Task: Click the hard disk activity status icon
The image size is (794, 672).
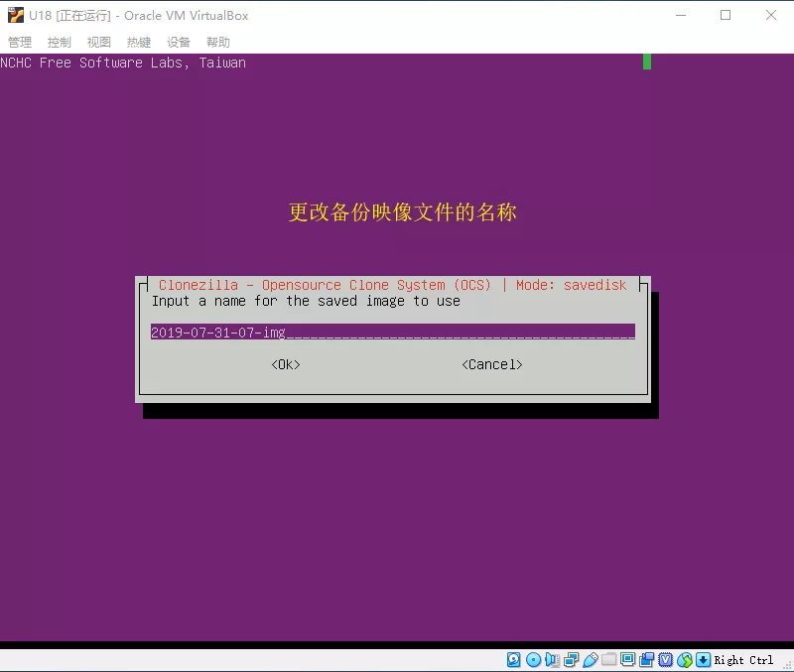Action: [x=513, y=660]
